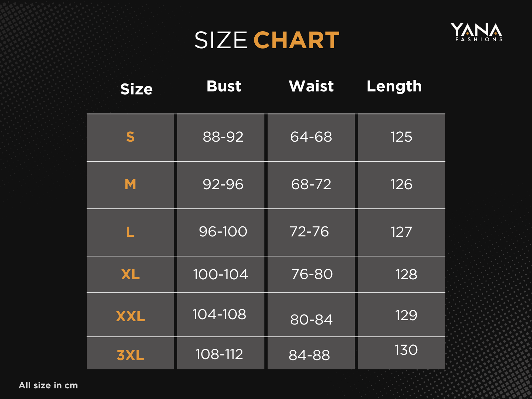Click the "All size in cm" note
Viewport: 532px width, 399px height.
(48, 385)
